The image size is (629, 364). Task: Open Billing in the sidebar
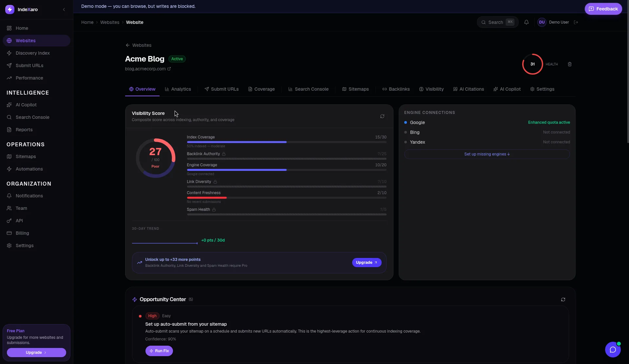36,233
